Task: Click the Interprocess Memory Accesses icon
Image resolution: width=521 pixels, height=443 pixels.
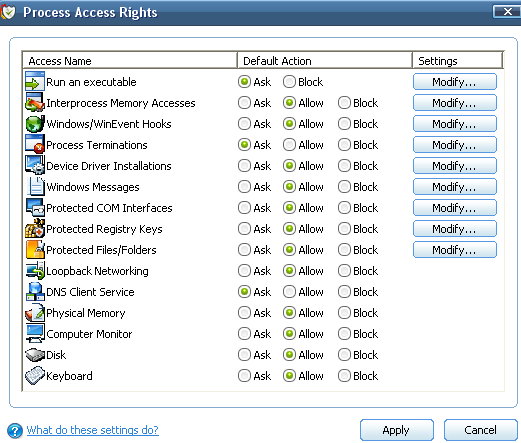Action: click(35, 102)
